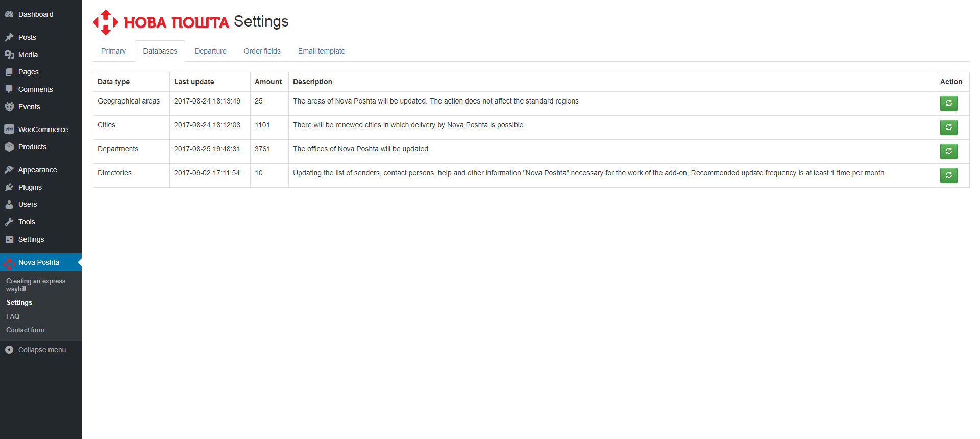Click the 2017-08-24 18:13:49 timestamp
Viewport: 980px width, 439px height.
point(207,101)
